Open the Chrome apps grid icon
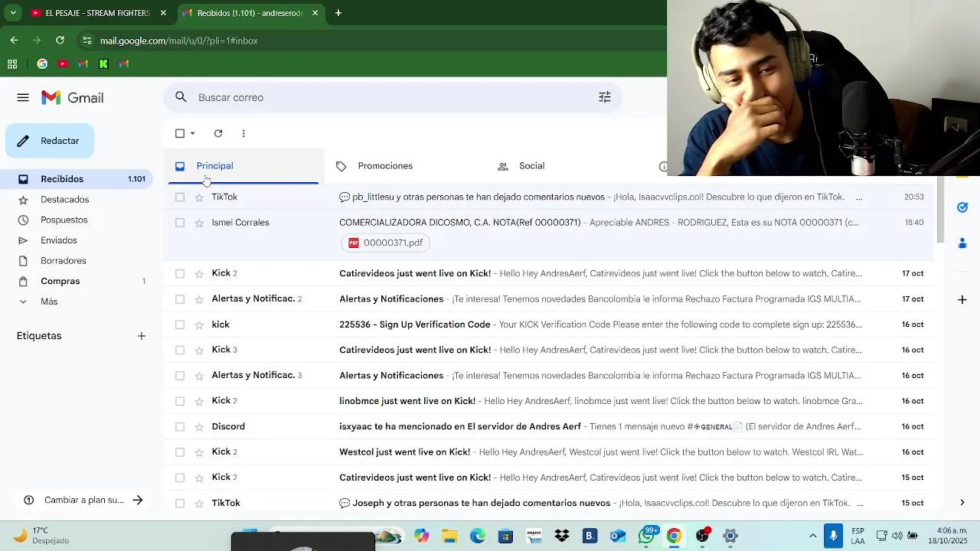Image resolution: width=980 pixels, height=551 pixels. (x=12, y=64)
